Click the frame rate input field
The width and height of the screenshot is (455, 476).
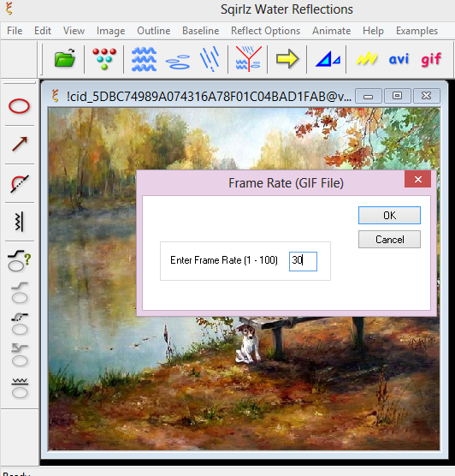point(303,261)
